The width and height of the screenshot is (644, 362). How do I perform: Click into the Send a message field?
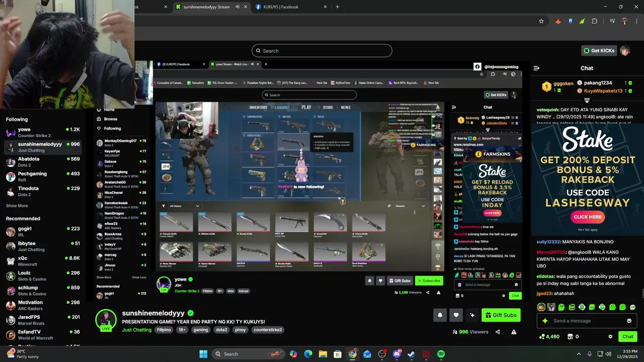tap(586, 321)
